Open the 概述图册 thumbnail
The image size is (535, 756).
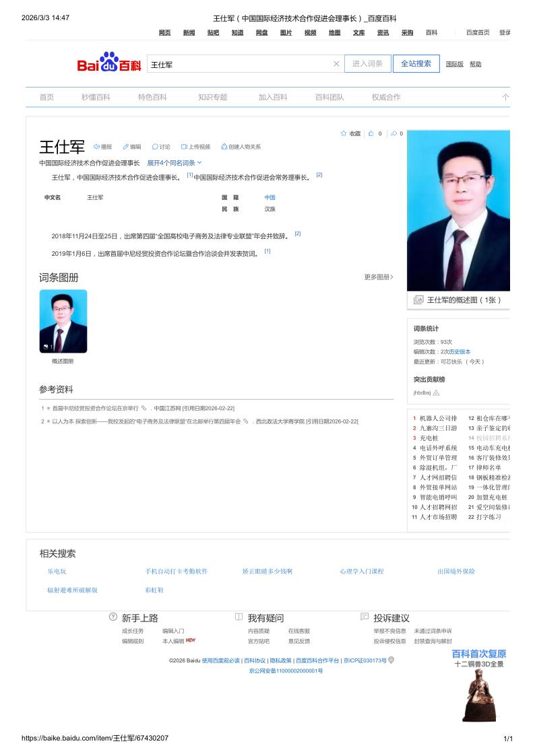pos(63,322)
